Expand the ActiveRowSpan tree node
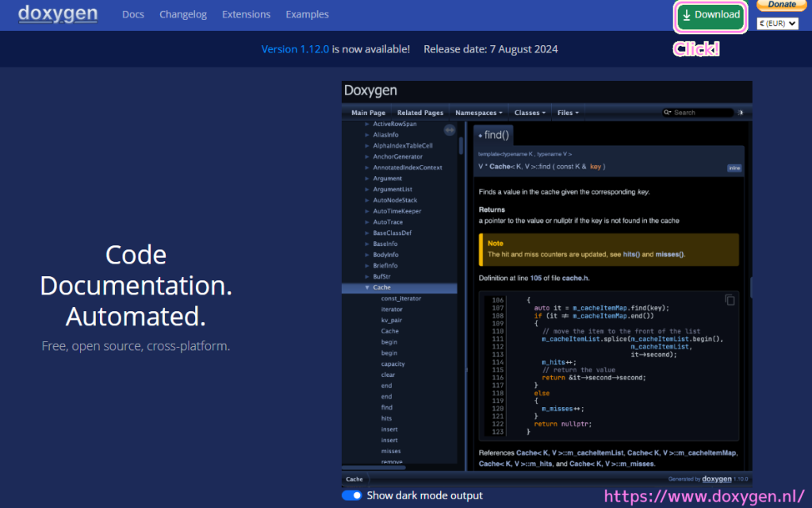The height and width of the screenshot is (508, 812). pyautogui.click(x=366, y=125)
